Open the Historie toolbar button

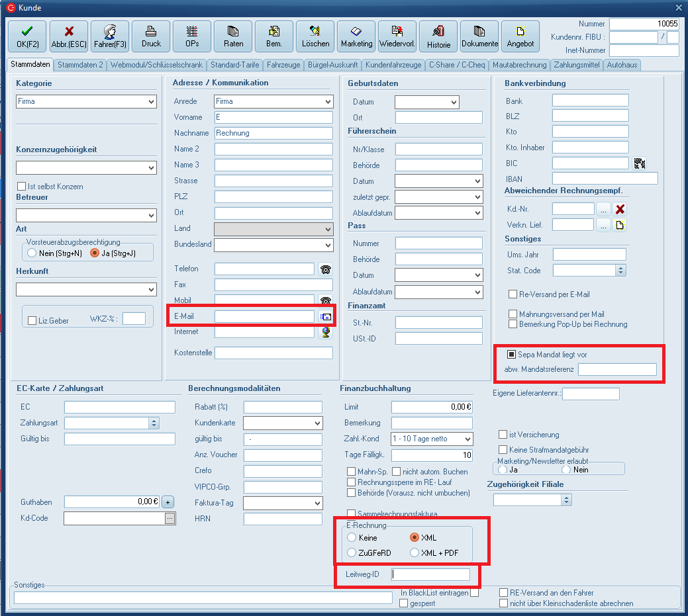point(438,36)
